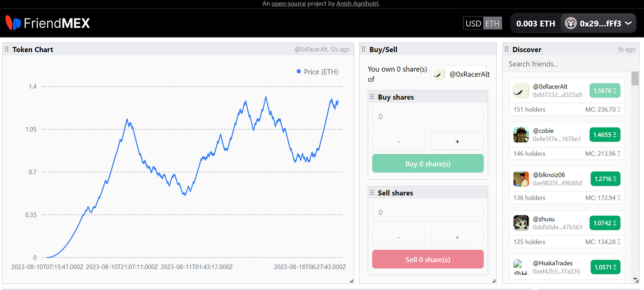Click the 1.4655 Ξ price button
The height and width of the screenshot is (290, 644).
click(x=605, y=135)
